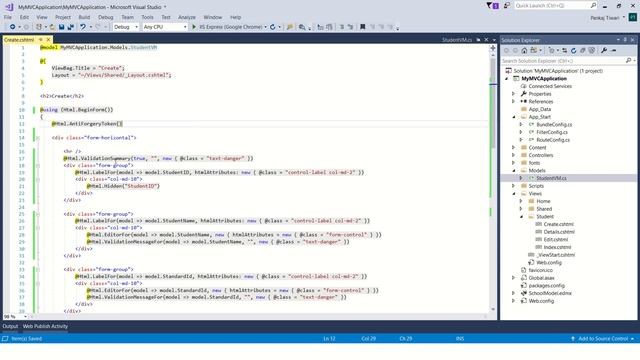Viewport: 640px width, 360px height.
Task: Close the Create.cshtml tab
Action: [48, 40]
